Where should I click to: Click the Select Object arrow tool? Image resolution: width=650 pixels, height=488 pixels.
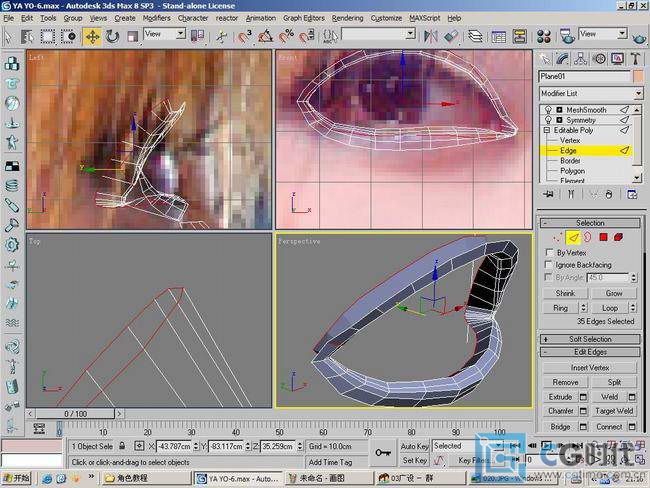(x=8, y=36)
